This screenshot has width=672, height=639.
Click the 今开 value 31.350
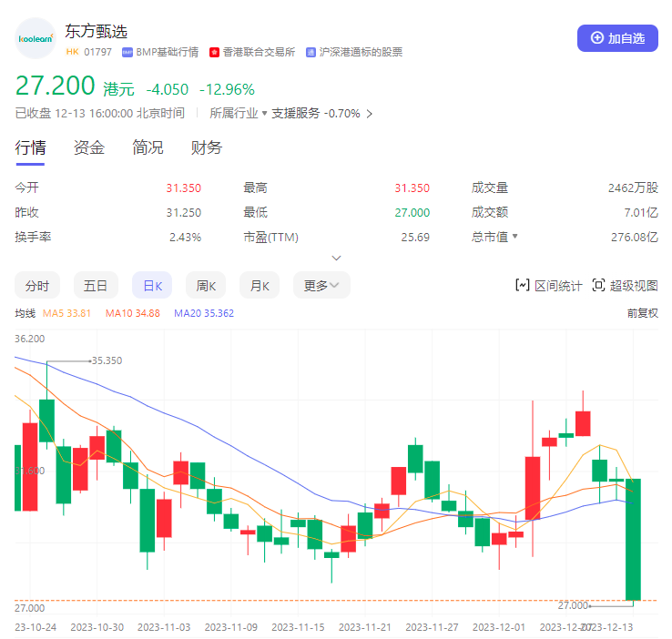coord(183,188)
